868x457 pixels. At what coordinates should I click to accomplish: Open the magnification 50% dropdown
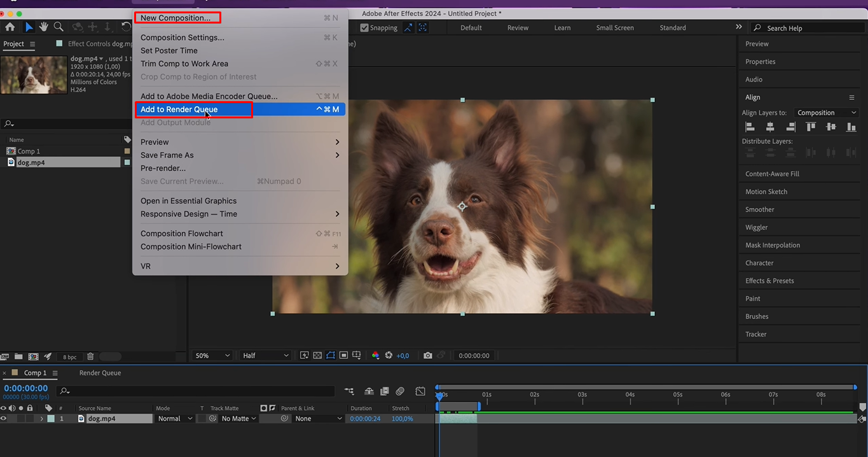211,355
